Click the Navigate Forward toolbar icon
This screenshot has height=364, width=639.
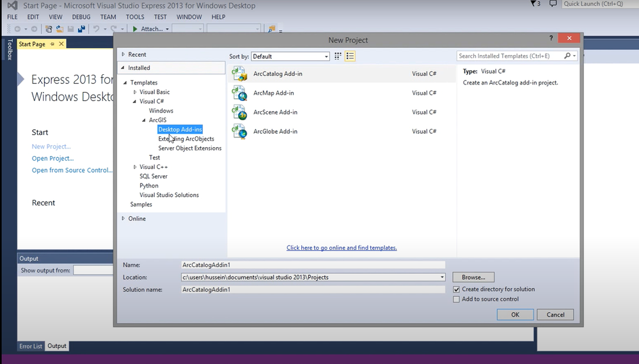coord(35,29)
